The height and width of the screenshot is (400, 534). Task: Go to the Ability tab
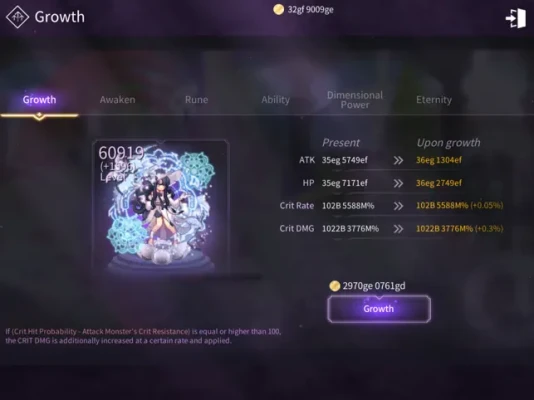(276, 100)
